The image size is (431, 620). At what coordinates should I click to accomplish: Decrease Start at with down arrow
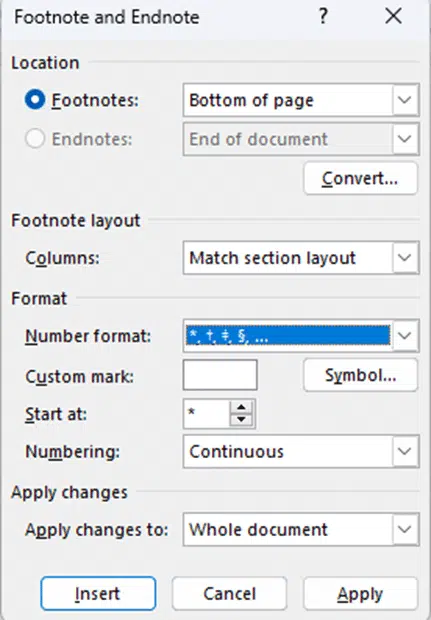pos(241,420)
